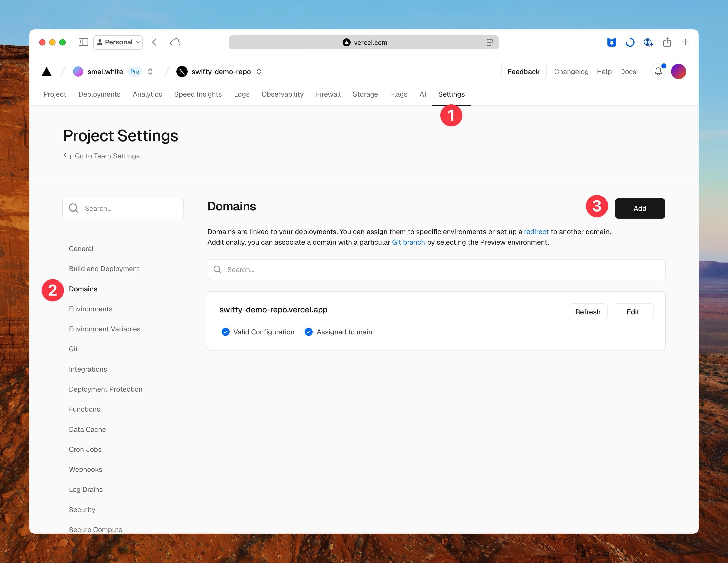Follow the redirect link in description
Image resolution: width=728 pixels, height=563 pixels.
[536, 232]
